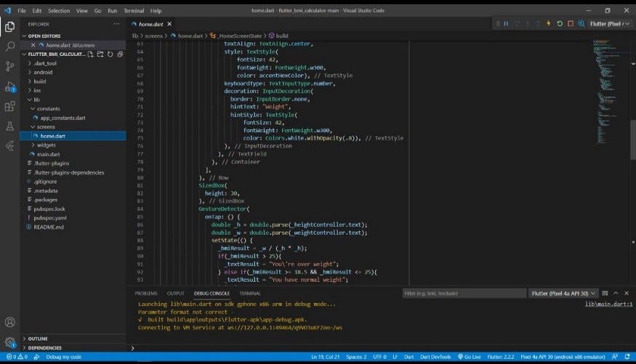636x364 pixels.
Task: Click the editor vertical scrollbar
Action: click(633, 139)
